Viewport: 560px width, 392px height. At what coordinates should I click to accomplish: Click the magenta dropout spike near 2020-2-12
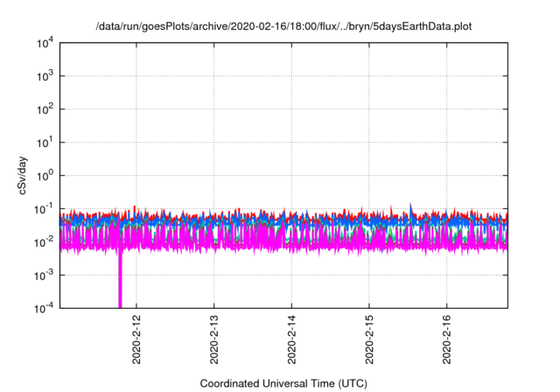point(120,280)
